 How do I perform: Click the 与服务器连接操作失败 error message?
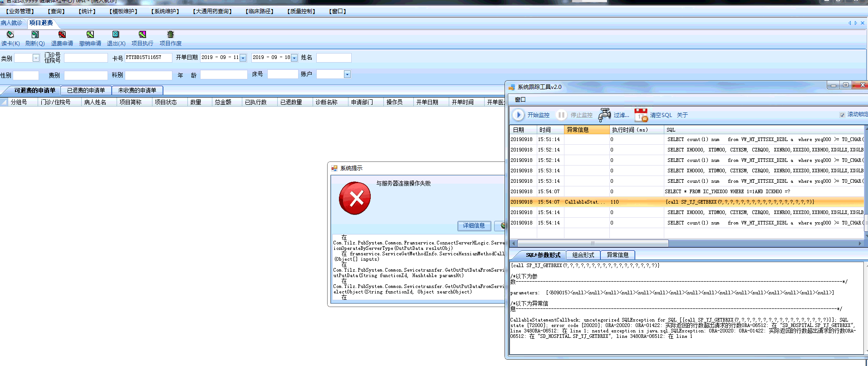click(x=403, y=184)
